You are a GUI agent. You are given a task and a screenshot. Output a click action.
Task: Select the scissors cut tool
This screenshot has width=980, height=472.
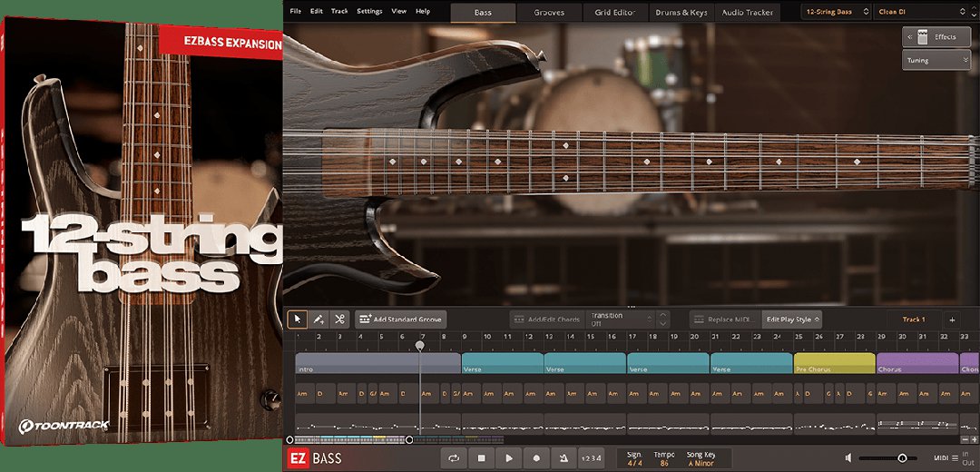pyautogui.click(x=339, y=320)
